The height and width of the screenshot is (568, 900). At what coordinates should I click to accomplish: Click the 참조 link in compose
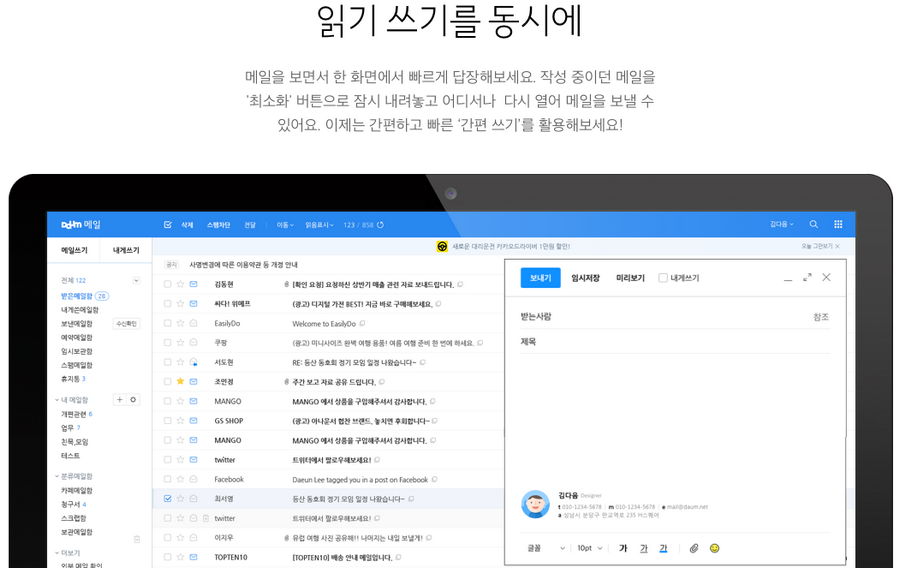[x=821, y=317]
